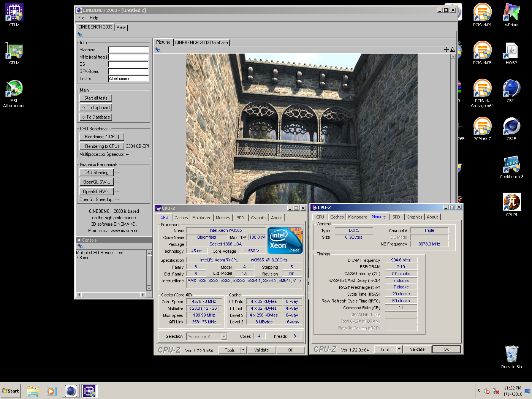
Task: Click the Tester field containing Aleslammer
Action: (128, 79)
